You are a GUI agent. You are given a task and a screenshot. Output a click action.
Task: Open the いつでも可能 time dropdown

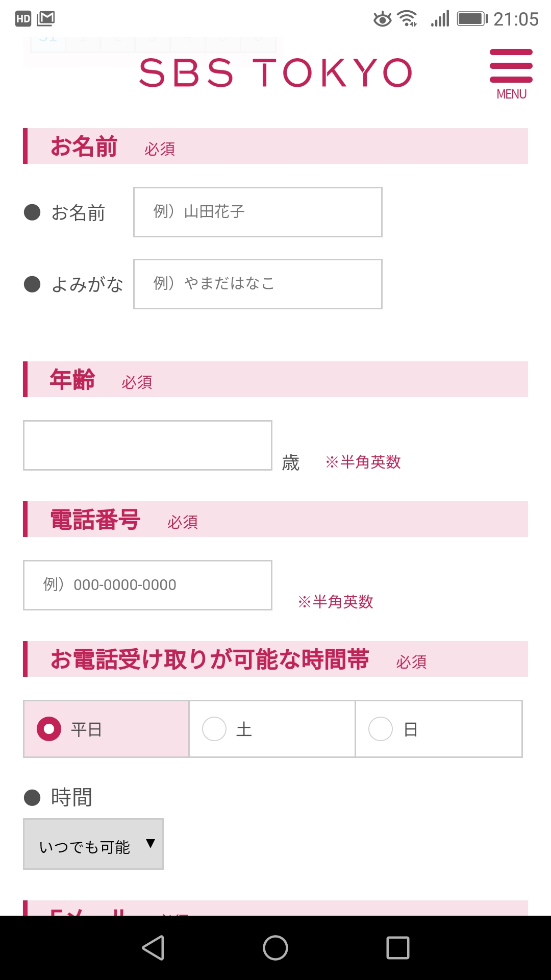(x=93, y=844)
